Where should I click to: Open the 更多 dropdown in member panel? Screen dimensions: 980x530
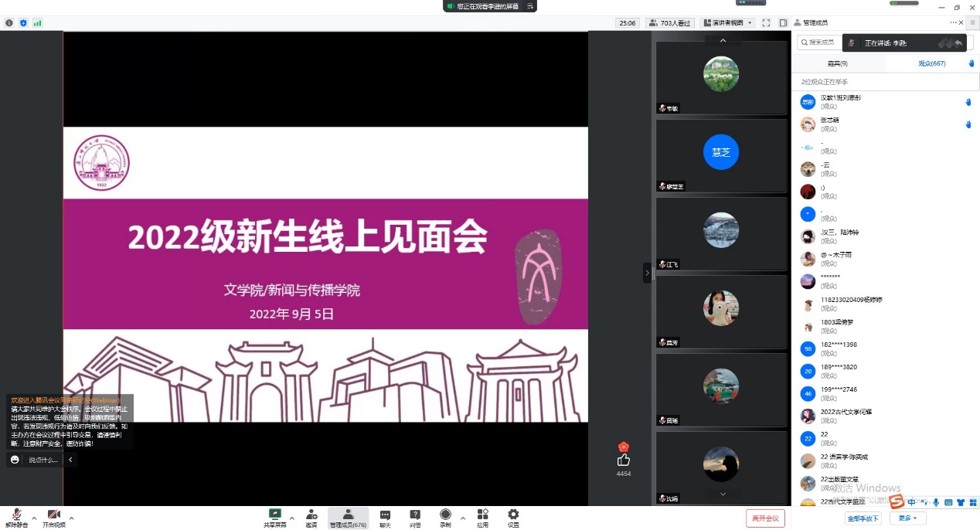point(907,518)
